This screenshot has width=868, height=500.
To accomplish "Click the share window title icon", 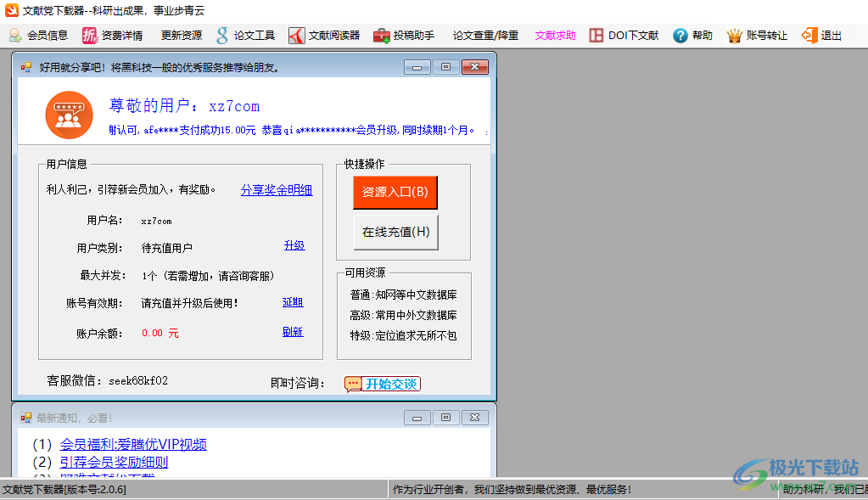I will pos(26,68).
